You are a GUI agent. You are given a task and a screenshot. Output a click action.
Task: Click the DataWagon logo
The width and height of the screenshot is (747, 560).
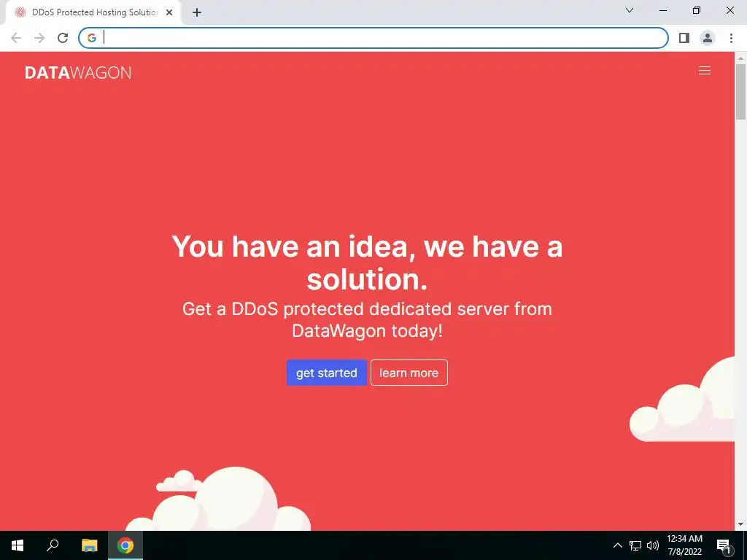[x=77, y=72]
